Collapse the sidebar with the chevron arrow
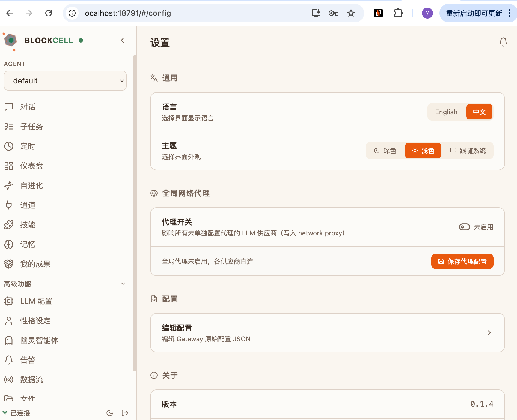Viewport: 517px width, 420px height. coord(122,40)
